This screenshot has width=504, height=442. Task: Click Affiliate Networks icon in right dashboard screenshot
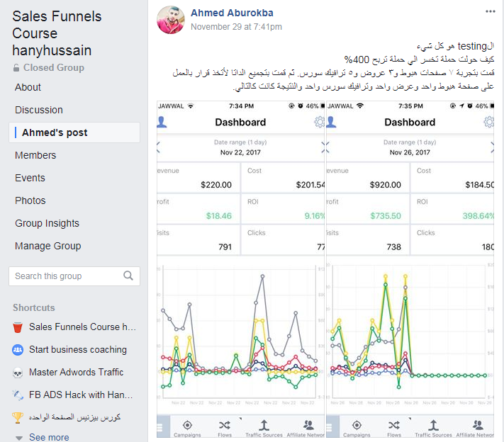point(478,425)
